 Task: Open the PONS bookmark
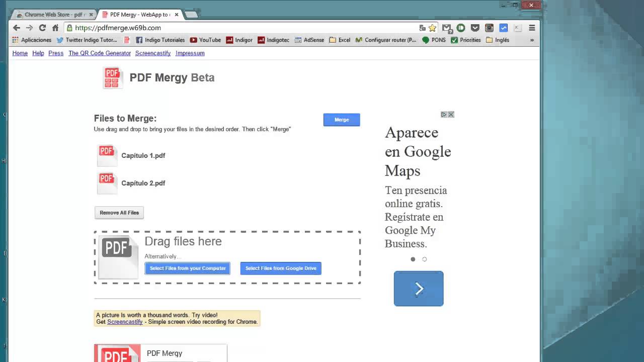coord(434,40)
